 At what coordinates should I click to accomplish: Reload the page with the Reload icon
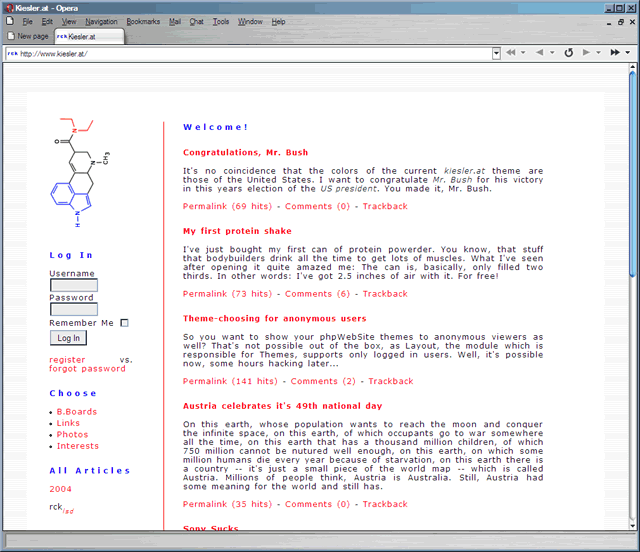569,53
